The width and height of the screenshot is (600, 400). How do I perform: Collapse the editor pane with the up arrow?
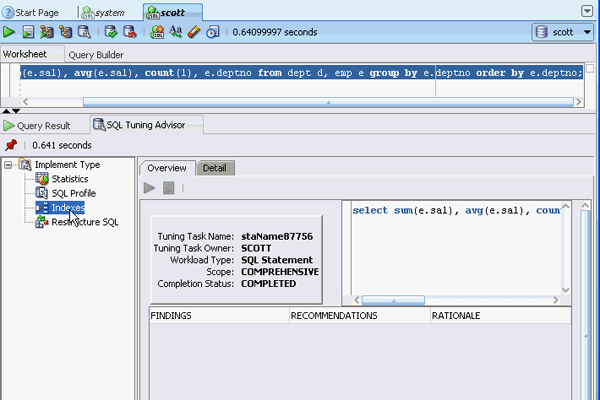coord(6,111)
